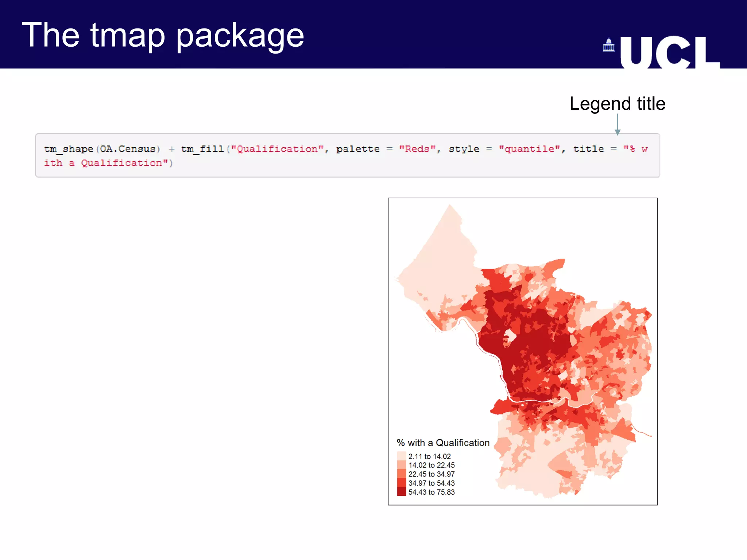Click the tm_shape code block
Screen dimensions: 747x560
tap(348, 155)
